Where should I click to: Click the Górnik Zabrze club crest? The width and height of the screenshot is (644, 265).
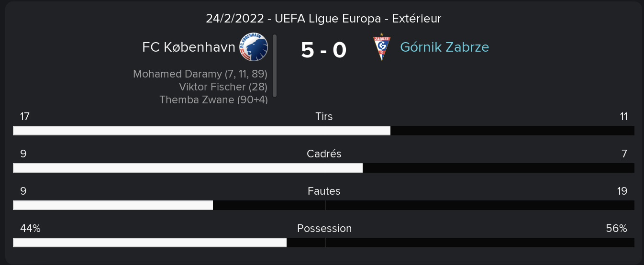point(382,47)
